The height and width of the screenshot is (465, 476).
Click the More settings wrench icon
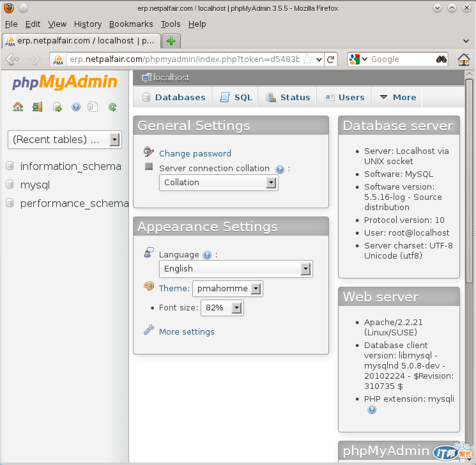[148, 330]
